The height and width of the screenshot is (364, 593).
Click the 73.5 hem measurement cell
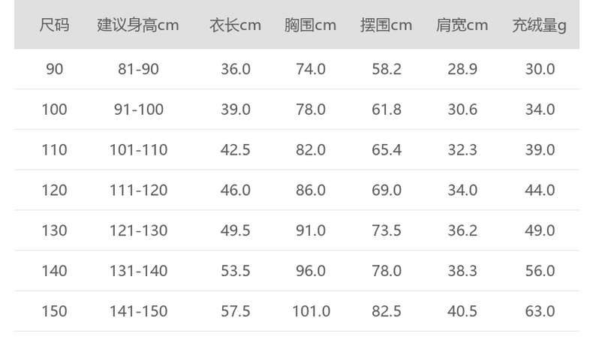(386, 230)
